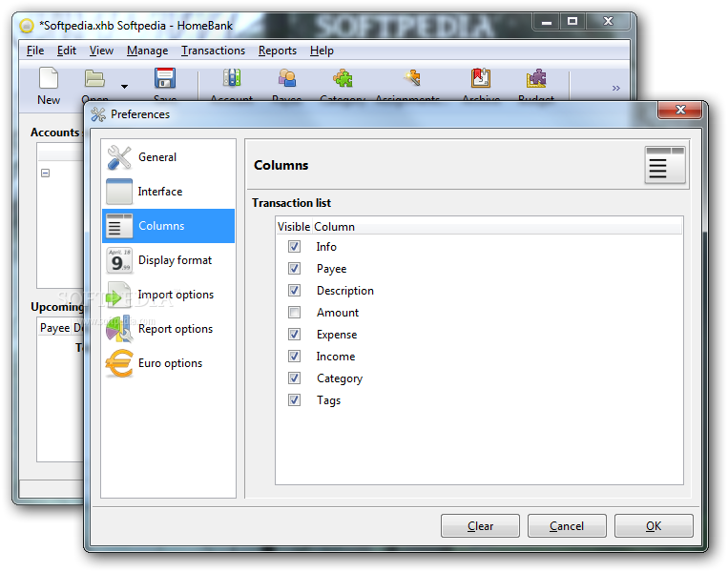Click the "Expense" row label
Screen dimensions: 728x572
pyautogui.click(x=337, y=335)
